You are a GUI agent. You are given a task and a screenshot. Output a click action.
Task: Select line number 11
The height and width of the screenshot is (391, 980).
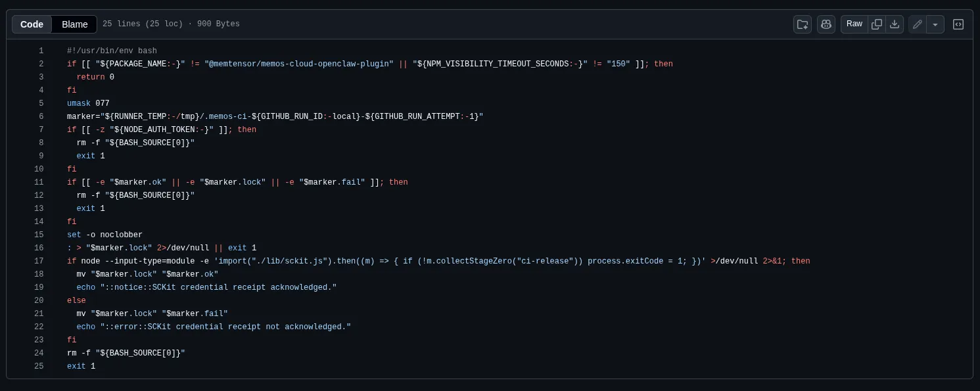click(x=39, y=182)
